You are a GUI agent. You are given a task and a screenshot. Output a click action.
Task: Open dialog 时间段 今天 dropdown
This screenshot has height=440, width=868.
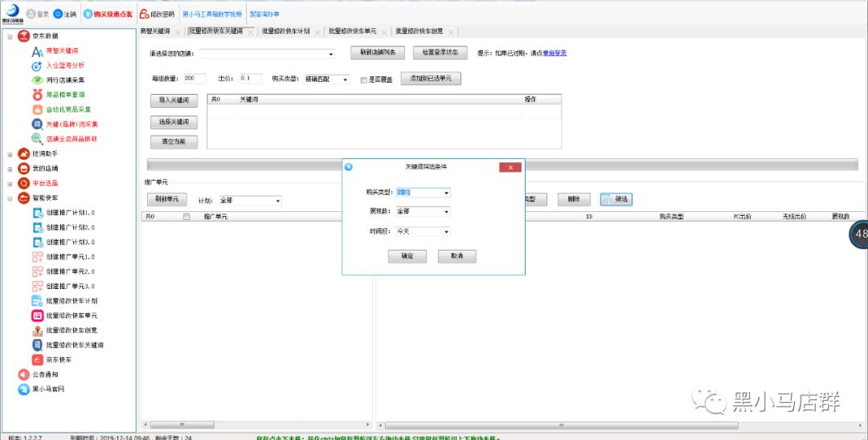tap(423, 231)
